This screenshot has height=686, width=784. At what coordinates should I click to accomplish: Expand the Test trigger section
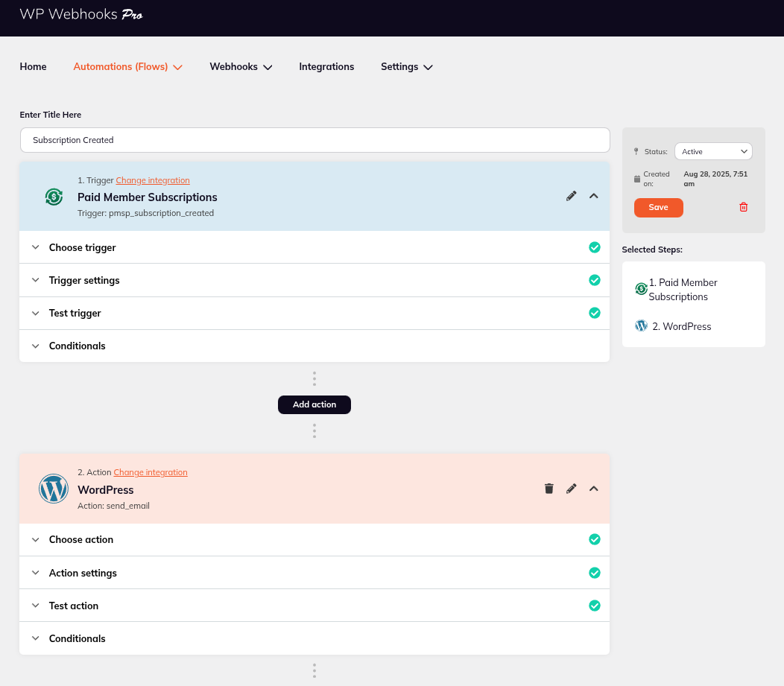314,314
